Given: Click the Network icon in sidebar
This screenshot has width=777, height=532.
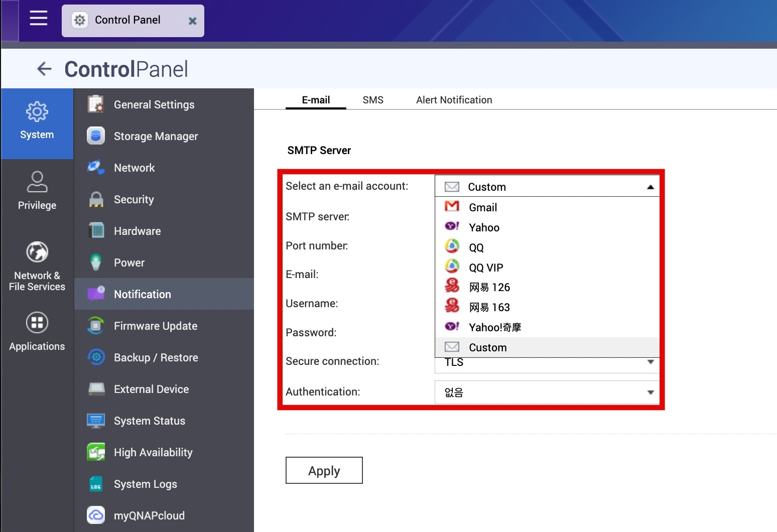Looking at the screenshot, I should (96, 168).
